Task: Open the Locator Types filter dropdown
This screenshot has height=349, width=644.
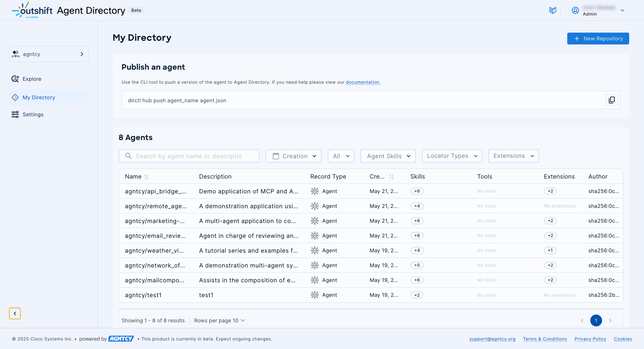Action: (x=452, y=156)
